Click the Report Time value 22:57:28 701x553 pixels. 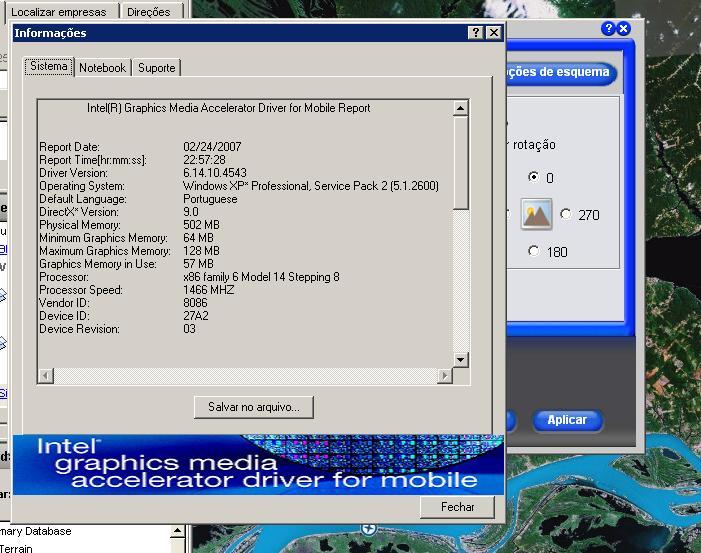[204, 160]
